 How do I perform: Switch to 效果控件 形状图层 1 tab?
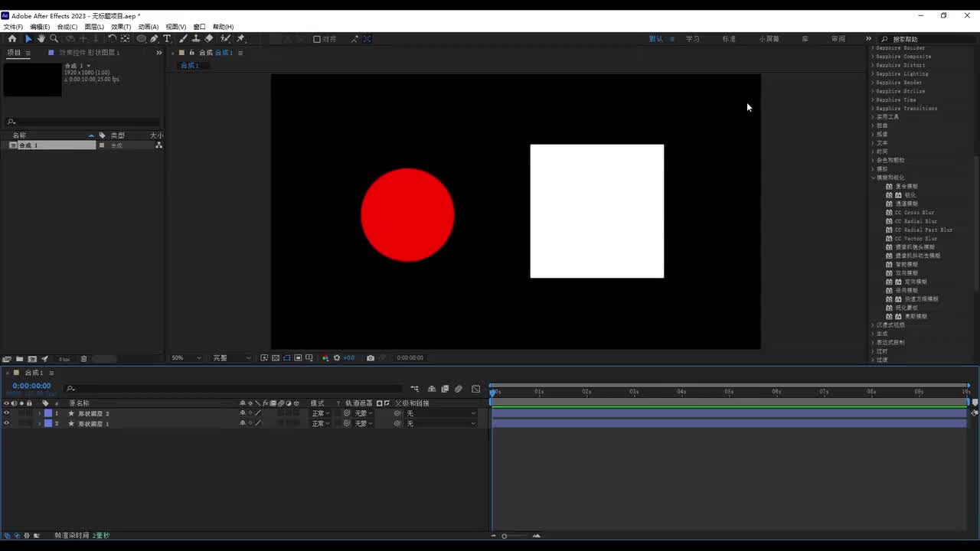point(90,53)
